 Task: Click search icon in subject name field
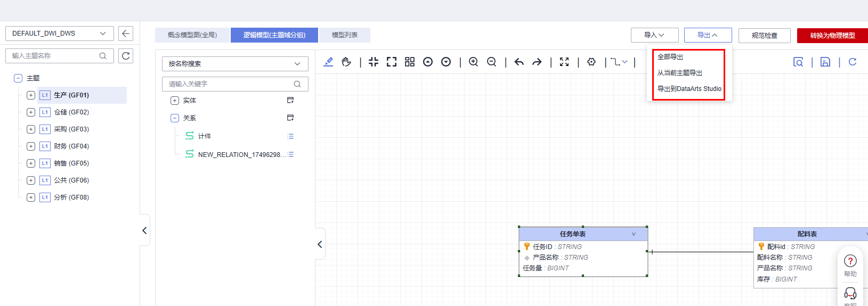[x=103, y=55]
